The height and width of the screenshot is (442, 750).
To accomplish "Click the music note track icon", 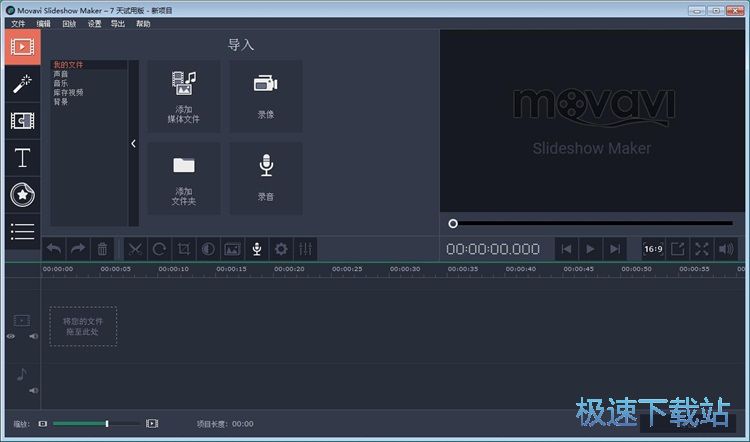I will click(22, 374).
